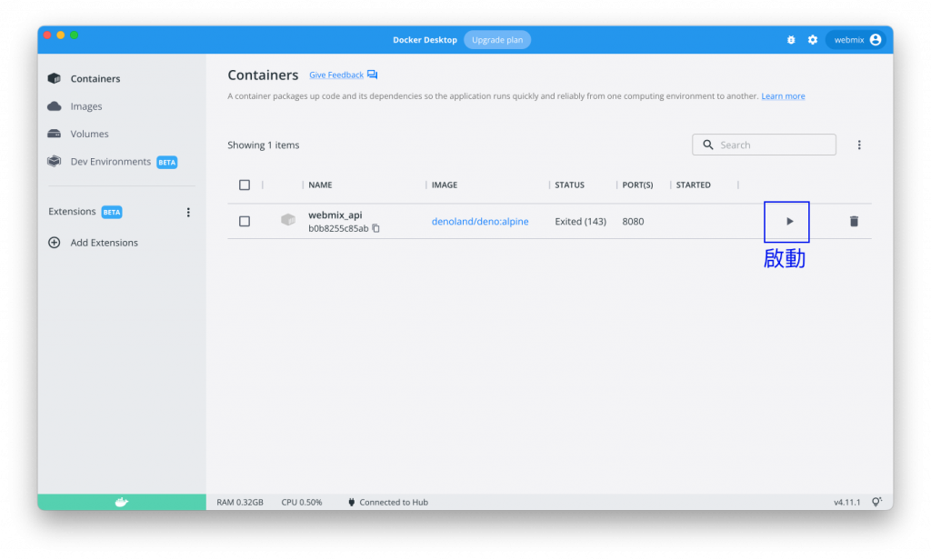Start the webmix_api container with play icon

pyautogui.click(x=789, y=221)
